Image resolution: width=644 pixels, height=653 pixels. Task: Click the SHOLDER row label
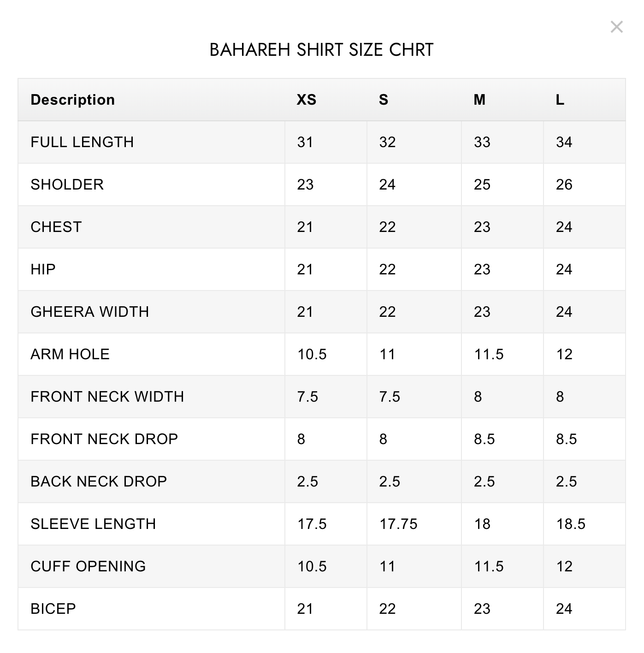67,184
